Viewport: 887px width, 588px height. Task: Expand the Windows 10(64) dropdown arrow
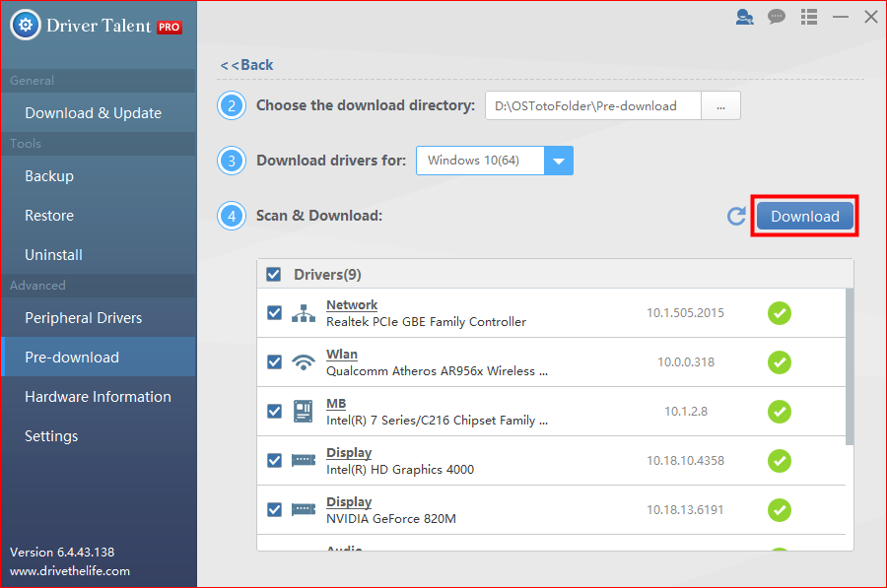(559, 161)
